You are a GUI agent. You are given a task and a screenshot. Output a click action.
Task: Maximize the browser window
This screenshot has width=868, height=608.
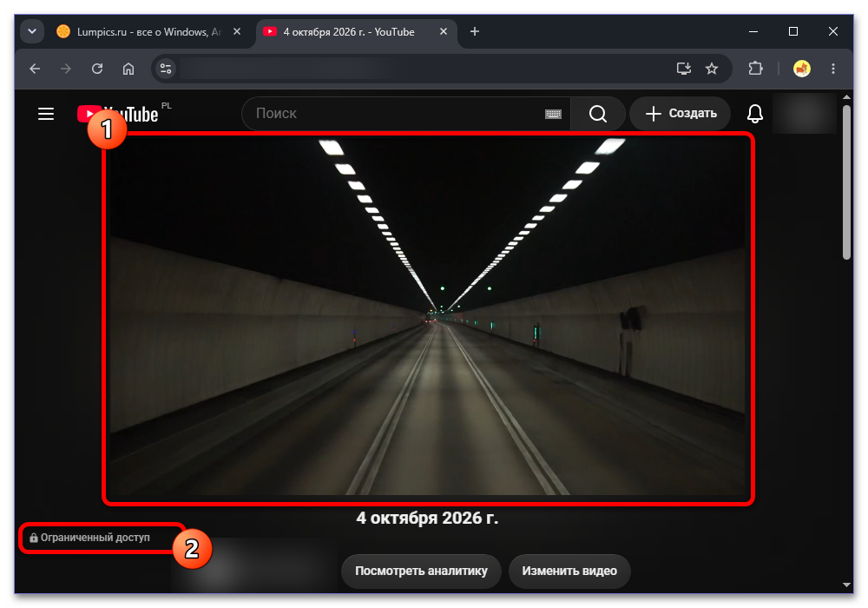click(x=793, y=31)
